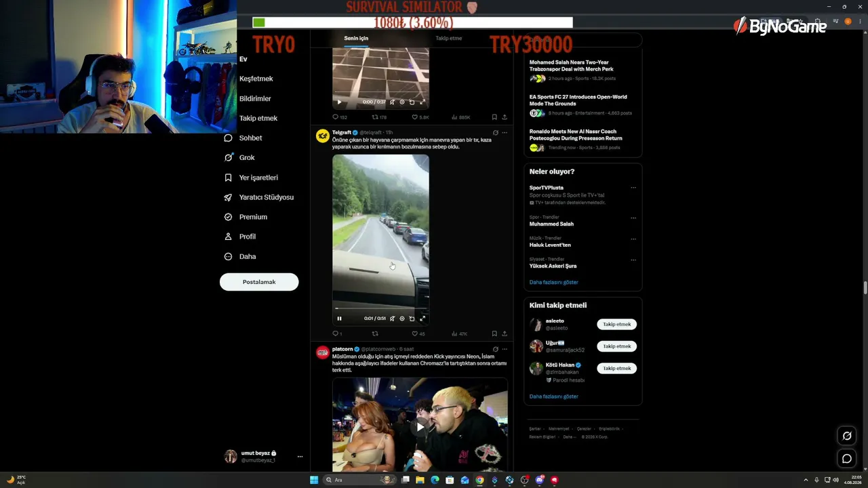Open the more options menu on the platcorn post

[505, 349]
